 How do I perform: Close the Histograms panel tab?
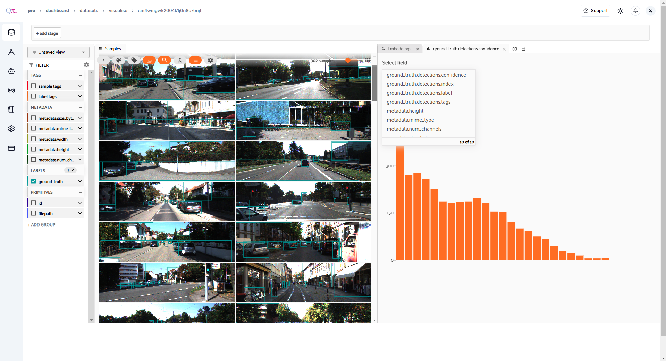point(504,49)
